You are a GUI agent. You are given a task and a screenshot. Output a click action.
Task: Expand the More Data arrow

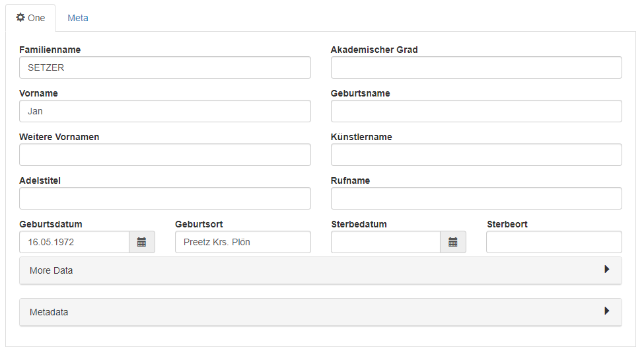606,269
